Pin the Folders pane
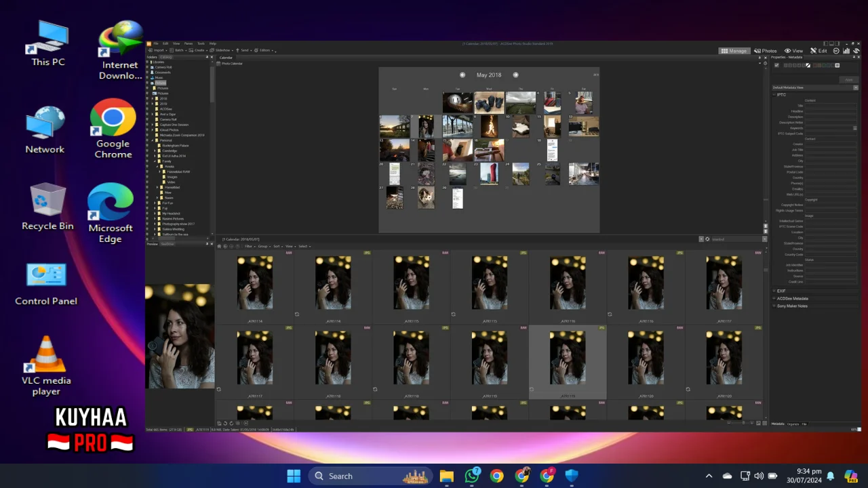Image resolution: width=868 pixels, height=488 pixels. click(x=208, y=57)
